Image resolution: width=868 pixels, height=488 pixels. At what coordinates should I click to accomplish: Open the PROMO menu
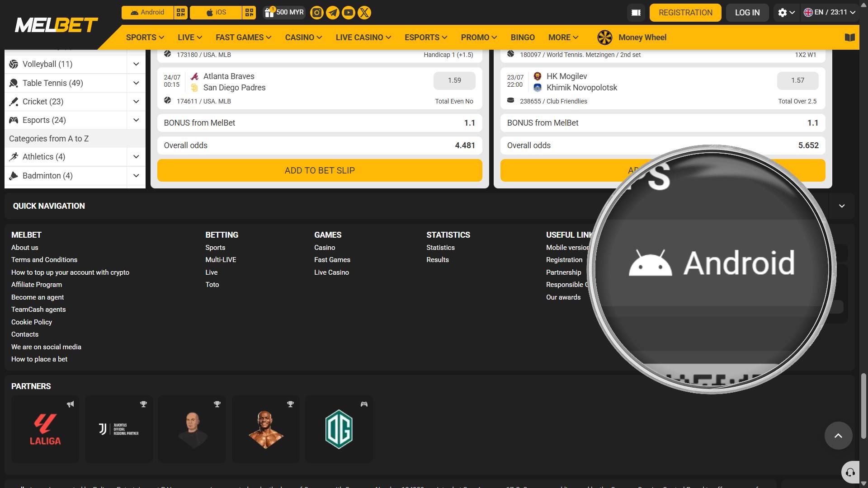(x=479, y=38)
